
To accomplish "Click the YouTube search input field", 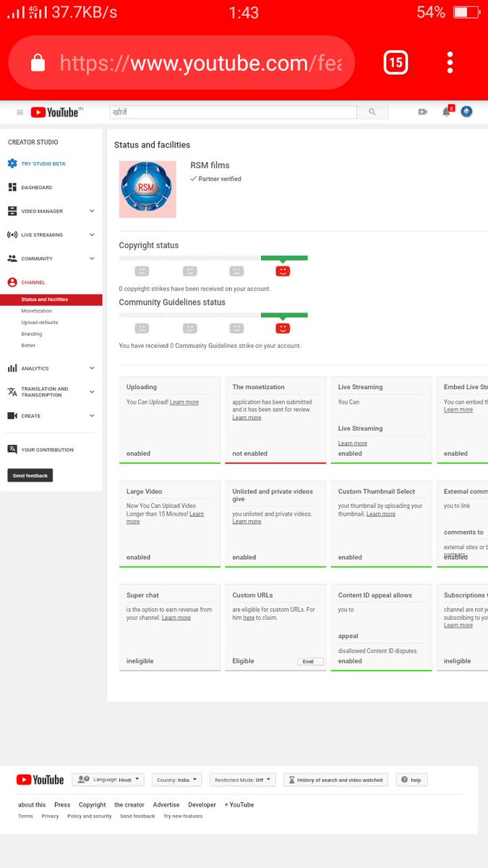I will point(233,112).
